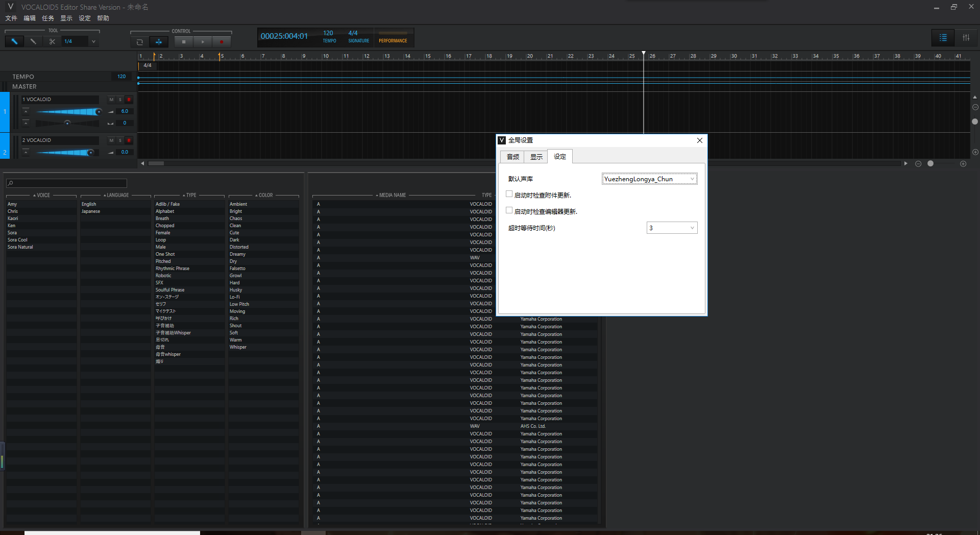980x535 pixels.
Task: Mute track 1 VOCALOID
Action: 111,100
